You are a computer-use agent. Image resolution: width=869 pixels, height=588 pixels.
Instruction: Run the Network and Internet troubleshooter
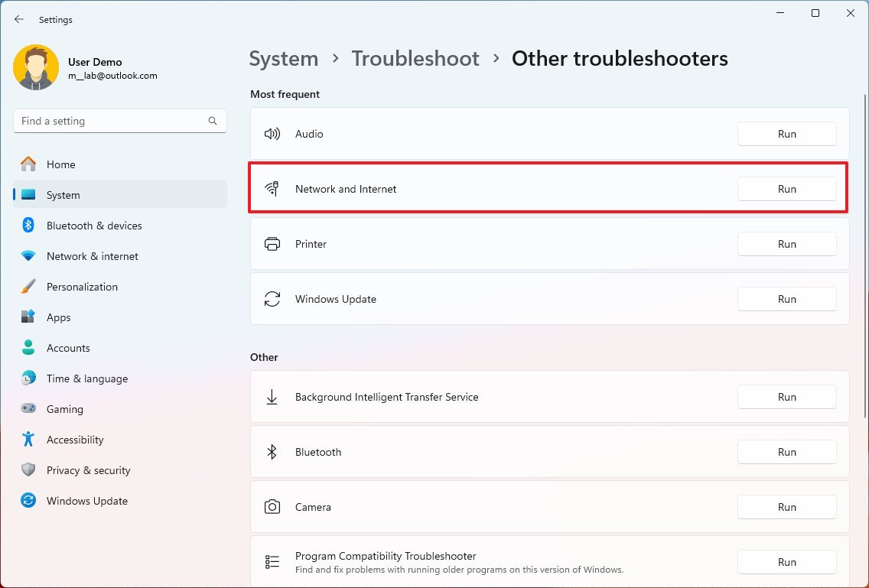786,188
